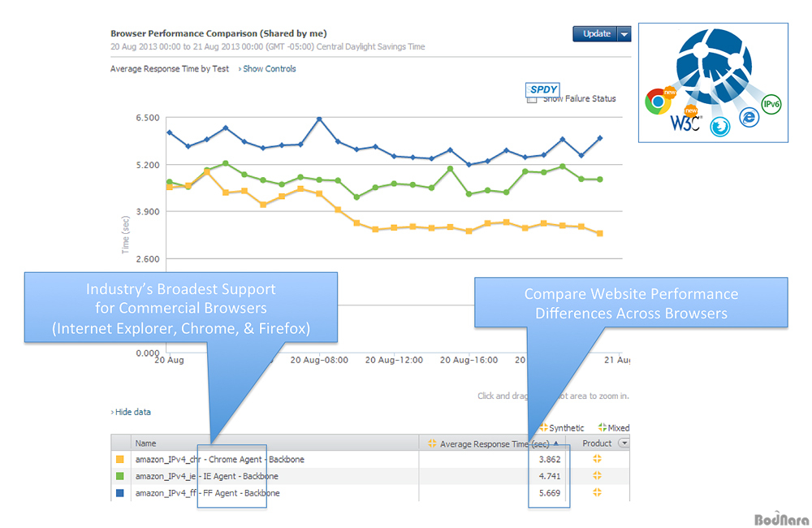Image resolution: width=812 pixels, height=528 pixels.
Task: Collapse the table with Hide data
Action: [132, 412]
